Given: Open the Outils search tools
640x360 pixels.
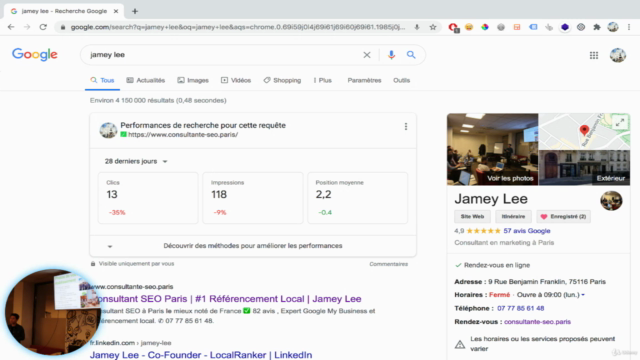Looking at the screenshot, I should [401, 80].
